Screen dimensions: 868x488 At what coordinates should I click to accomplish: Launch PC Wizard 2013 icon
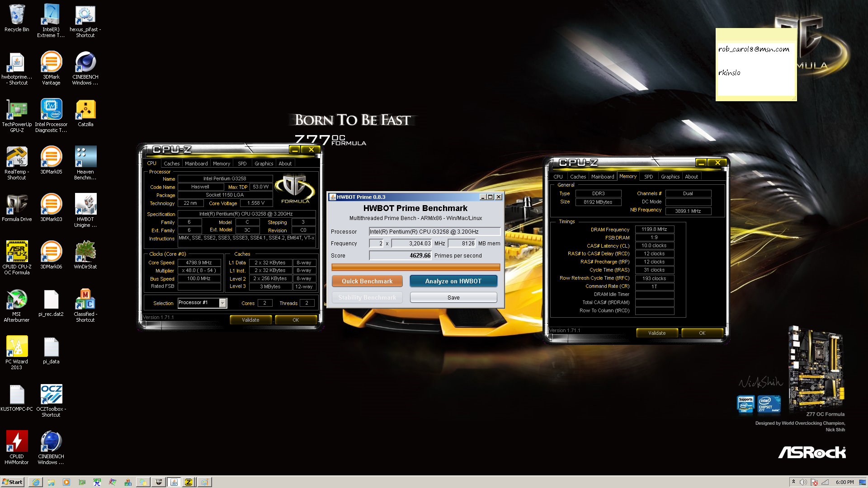[x=17, y=353]
